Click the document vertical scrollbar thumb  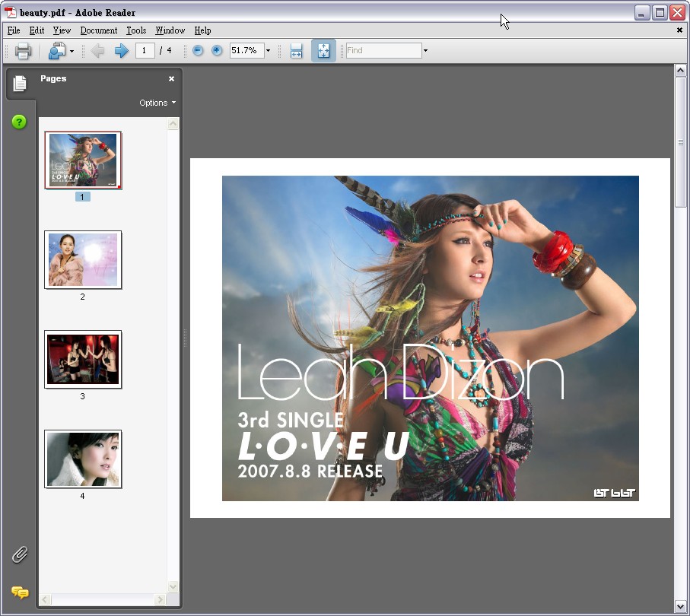coord(680,142)
